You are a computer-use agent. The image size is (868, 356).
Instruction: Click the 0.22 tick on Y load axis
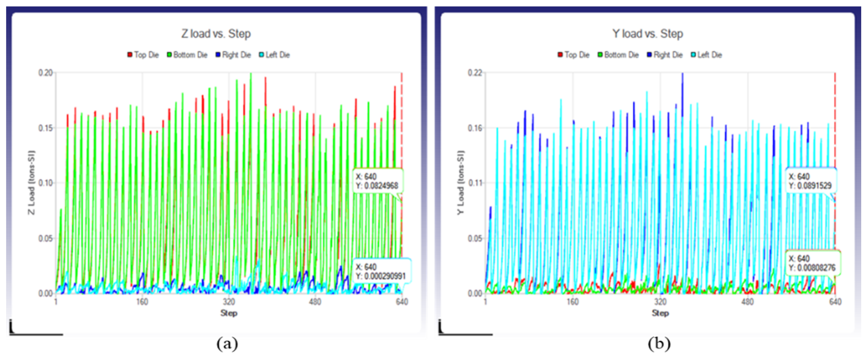pos(475,73)
